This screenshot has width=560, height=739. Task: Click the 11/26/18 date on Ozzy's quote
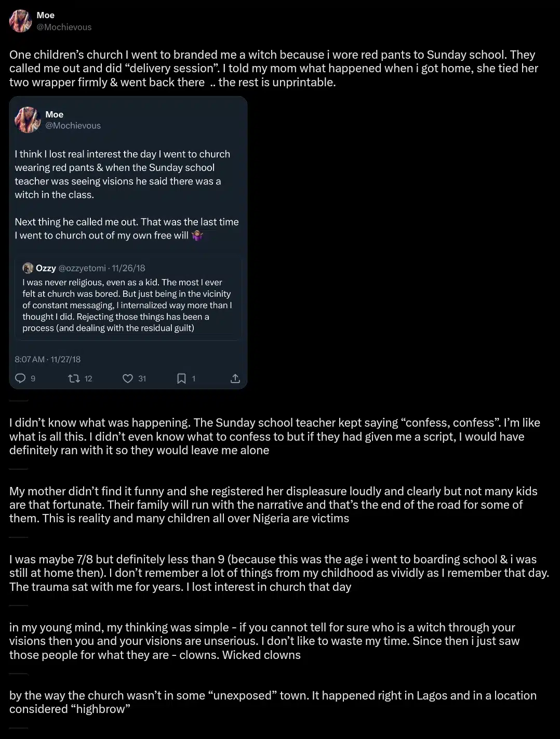pos(128,268)
